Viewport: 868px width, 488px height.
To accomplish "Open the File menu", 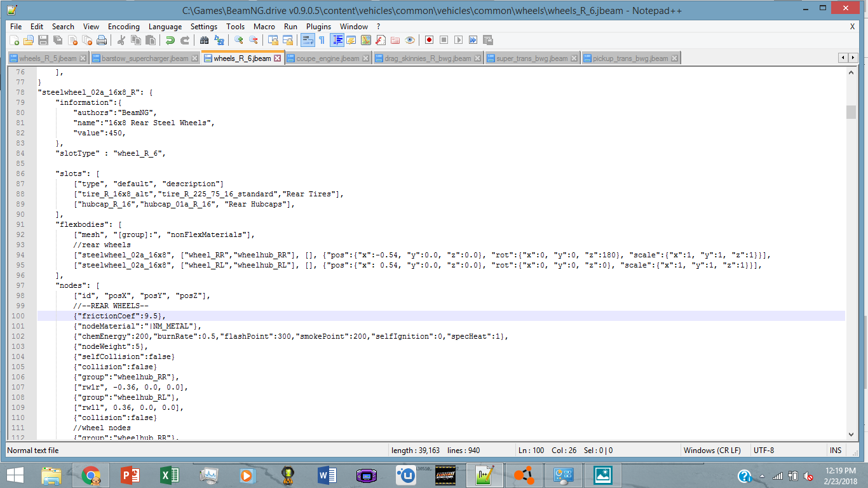I will coord(16,27).
